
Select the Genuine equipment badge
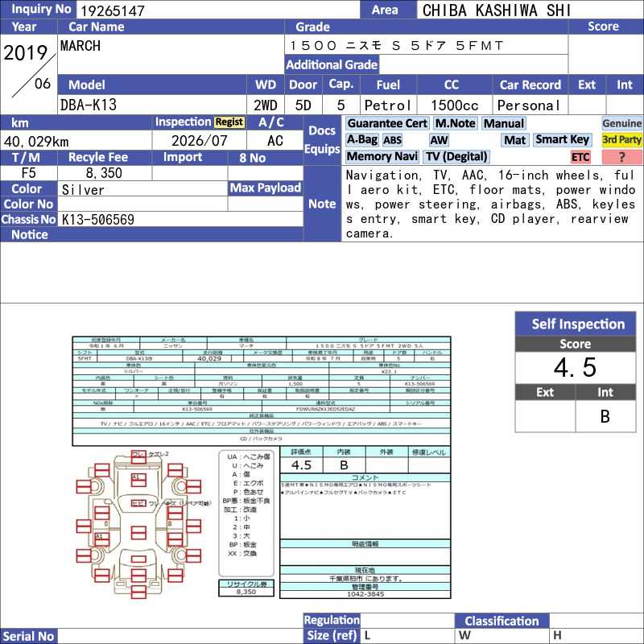621,123
